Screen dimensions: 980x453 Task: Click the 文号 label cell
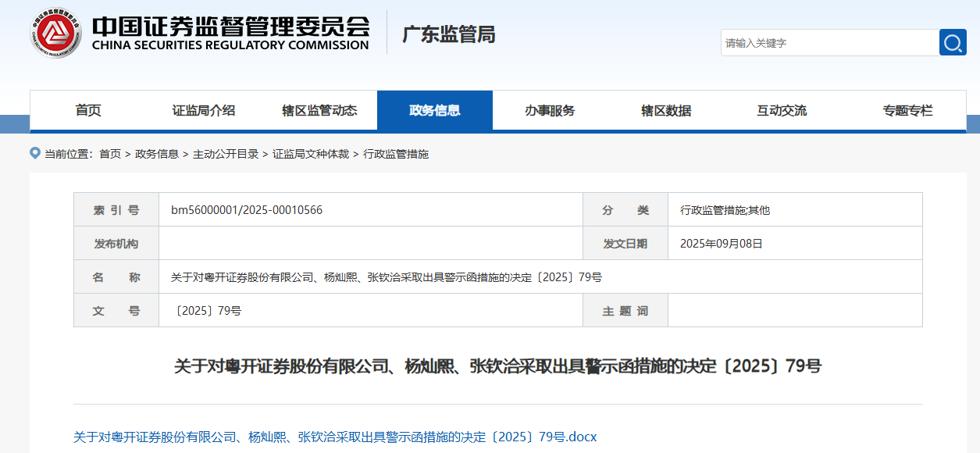pyautogui.click(x=116, y=311)
